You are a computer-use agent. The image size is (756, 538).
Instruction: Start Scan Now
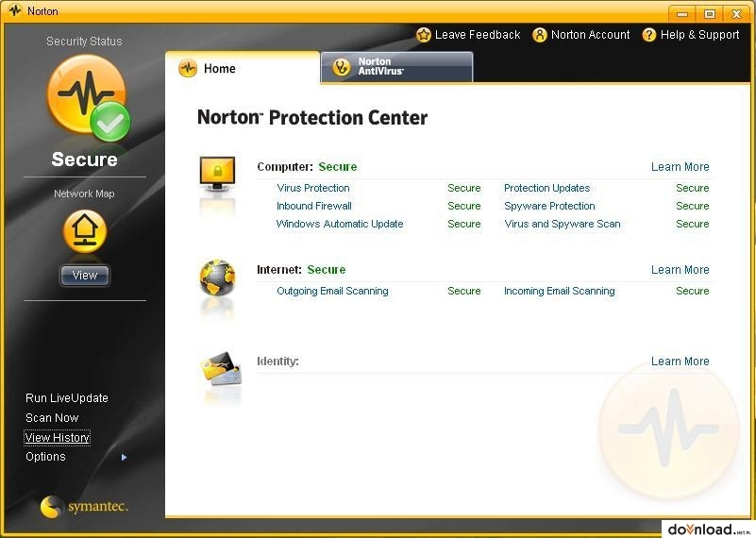pos(52,418)
